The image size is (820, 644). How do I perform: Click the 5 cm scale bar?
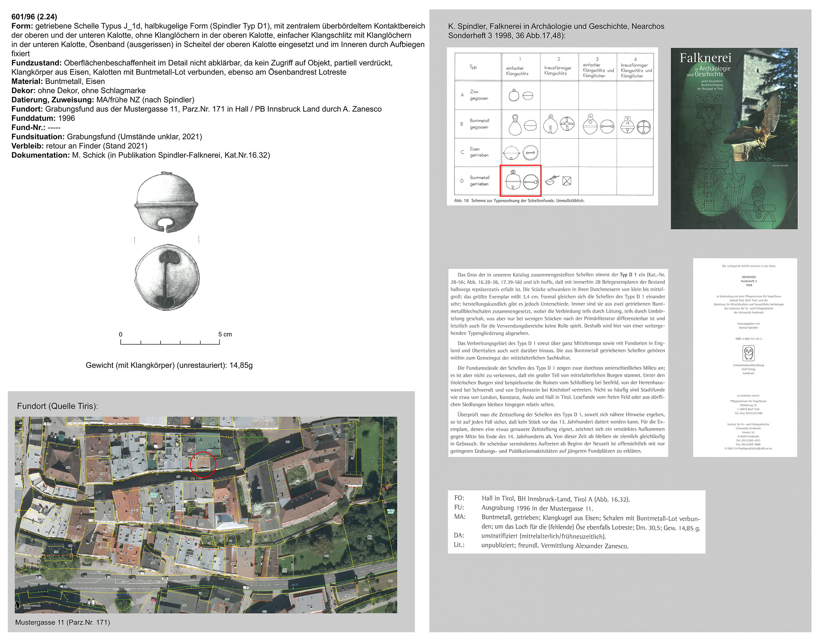pyautogui.click(x=170, y=341)
